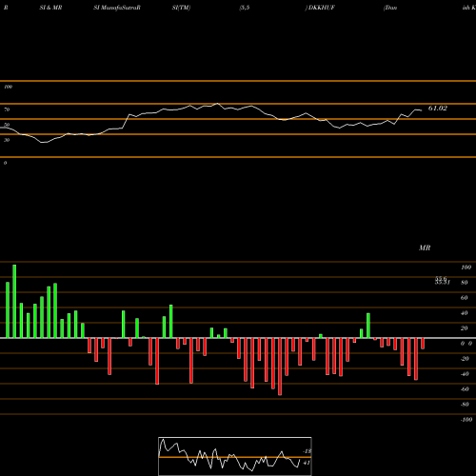Click the MunafaSutra title text

tap(122, 8)
